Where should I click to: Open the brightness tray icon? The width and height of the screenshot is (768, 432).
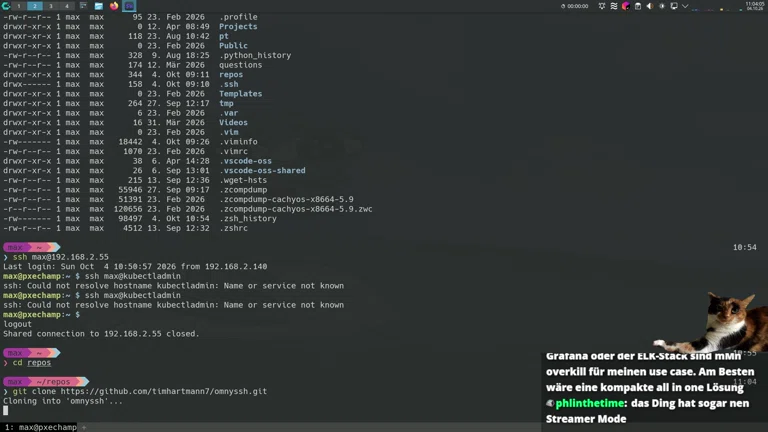(662, 6)
